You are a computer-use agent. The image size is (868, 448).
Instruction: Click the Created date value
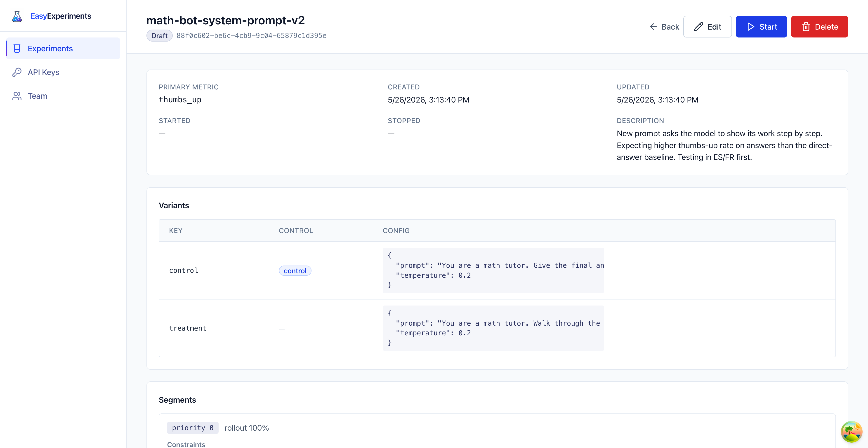pyautogui.click(x=428, y=100)
